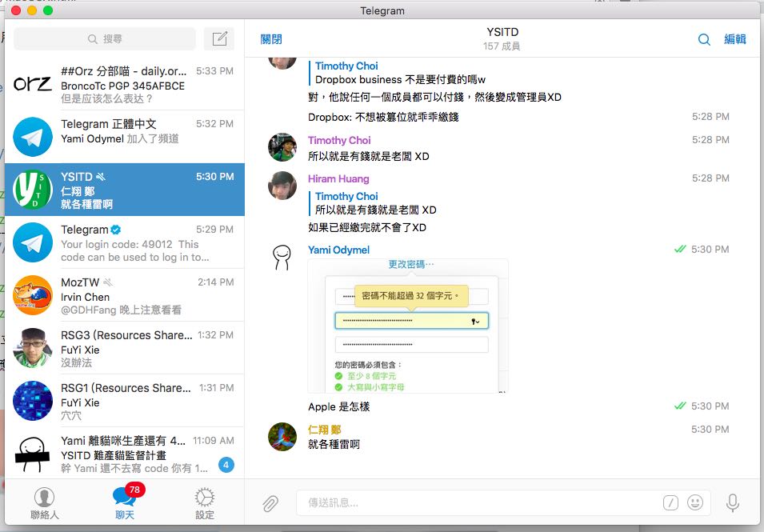Click the 關閉 close button in chat header
This screenshot has width=764, height=532.
click(x=271, y=39)
